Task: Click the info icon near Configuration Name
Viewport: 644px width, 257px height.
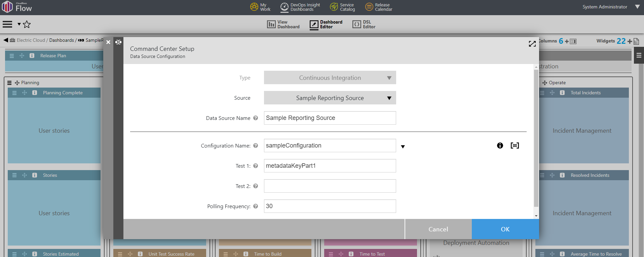Action: pos(500,146)
